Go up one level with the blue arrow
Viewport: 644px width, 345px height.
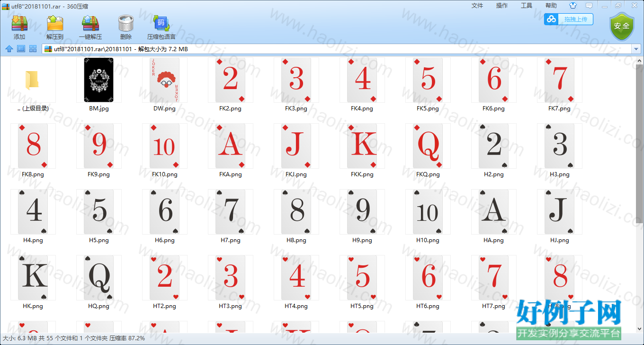(9, 49)
